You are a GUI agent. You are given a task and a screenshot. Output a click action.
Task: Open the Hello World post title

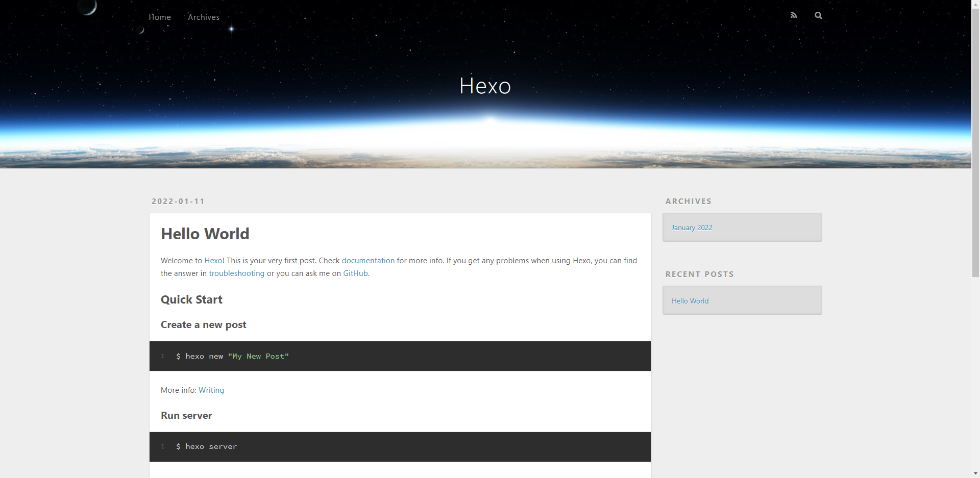click(205, 234)
